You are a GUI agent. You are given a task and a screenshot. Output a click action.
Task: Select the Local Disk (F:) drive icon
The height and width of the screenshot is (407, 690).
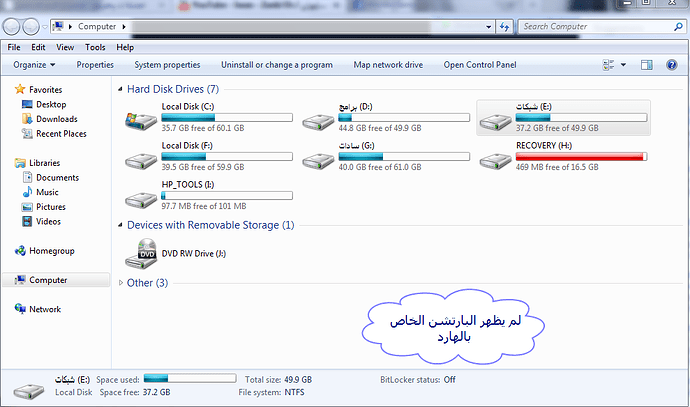pos(141,161)
